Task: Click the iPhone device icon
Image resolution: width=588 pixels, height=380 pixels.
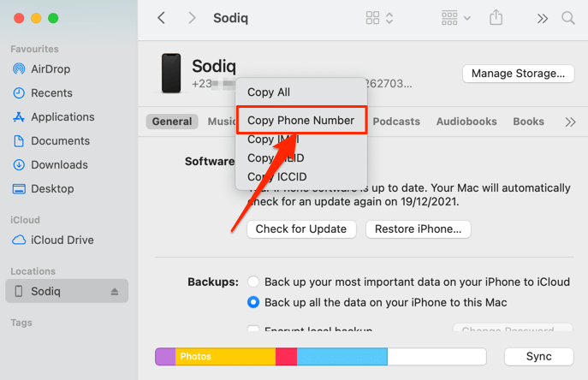Action: point(171,74)
